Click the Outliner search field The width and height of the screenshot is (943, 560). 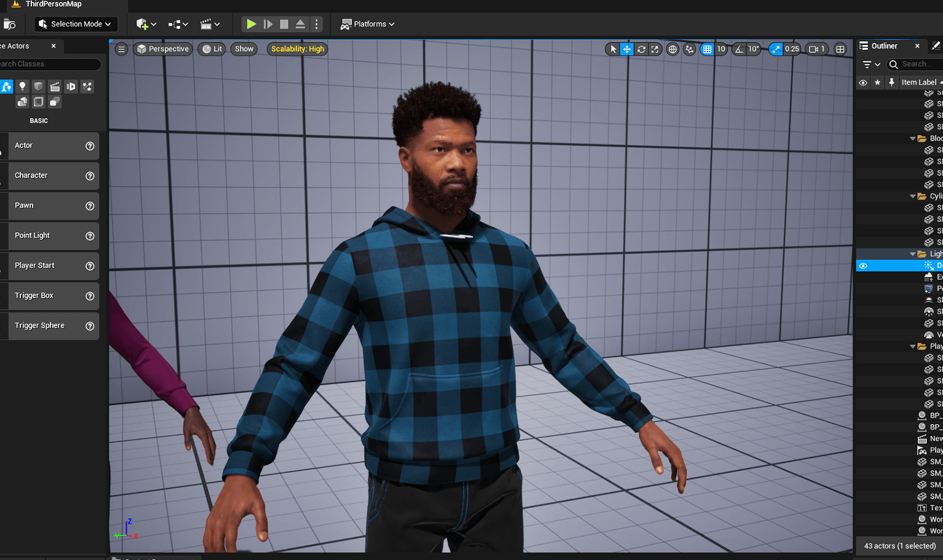pyautogui.click(x=915, y=64)
